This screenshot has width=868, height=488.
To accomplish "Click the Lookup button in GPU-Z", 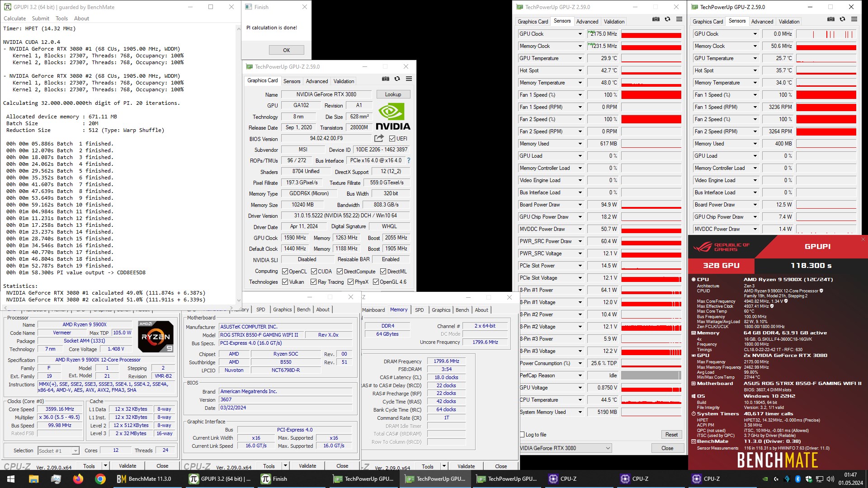I will 393,94.
